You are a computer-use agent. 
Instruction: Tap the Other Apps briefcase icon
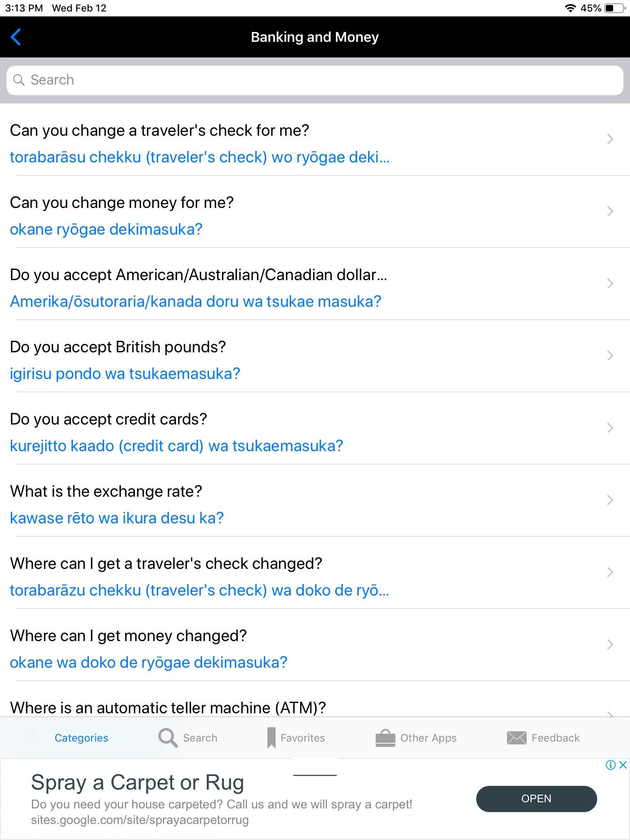(385, 737)
